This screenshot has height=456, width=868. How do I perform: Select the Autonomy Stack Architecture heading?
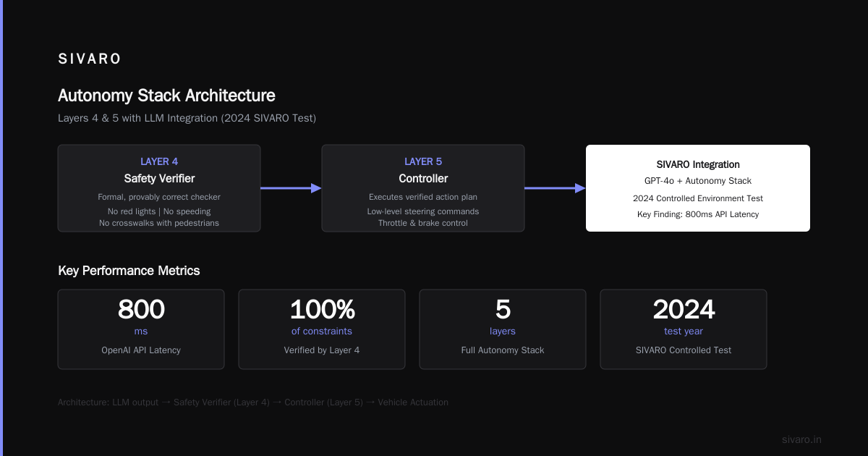tap(166, 96)
